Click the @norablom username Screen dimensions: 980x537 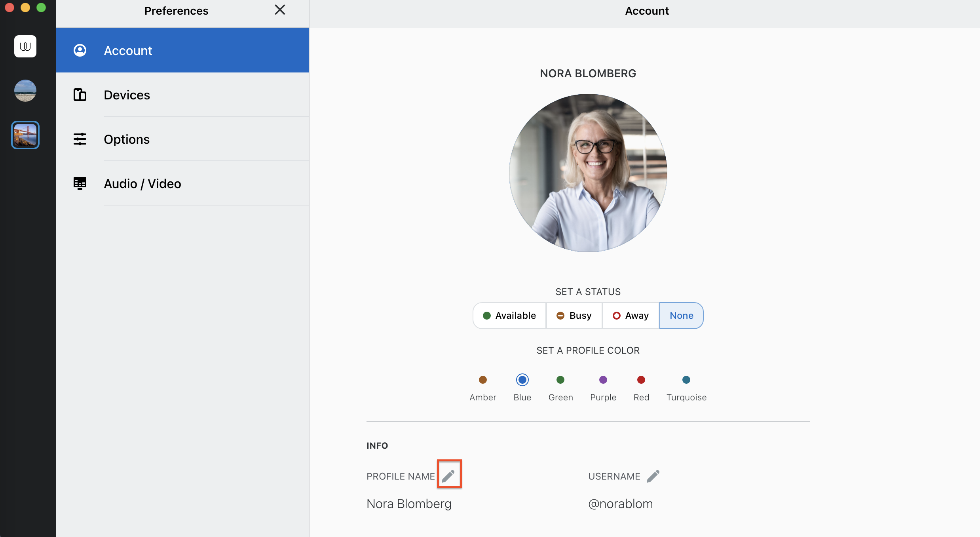(x=620, y=503)
